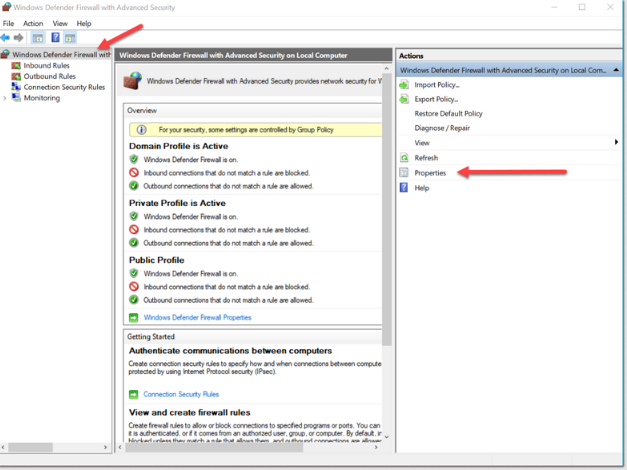
Task: Click the Import Policy green arrow icon
Action: coord(404,85)
